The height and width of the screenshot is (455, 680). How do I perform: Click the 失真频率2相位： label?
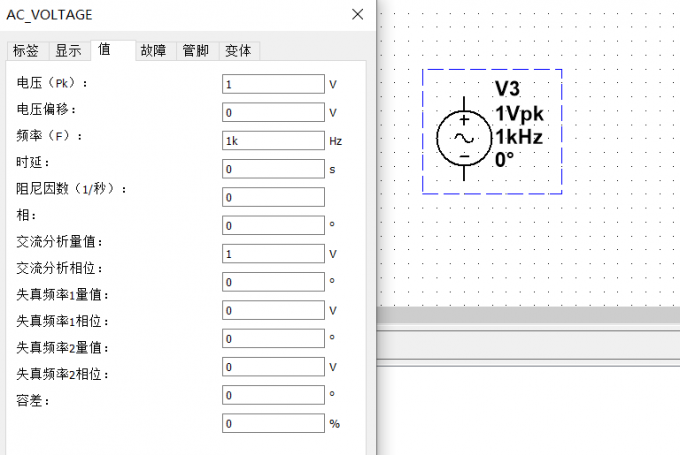tap(63, 374)
